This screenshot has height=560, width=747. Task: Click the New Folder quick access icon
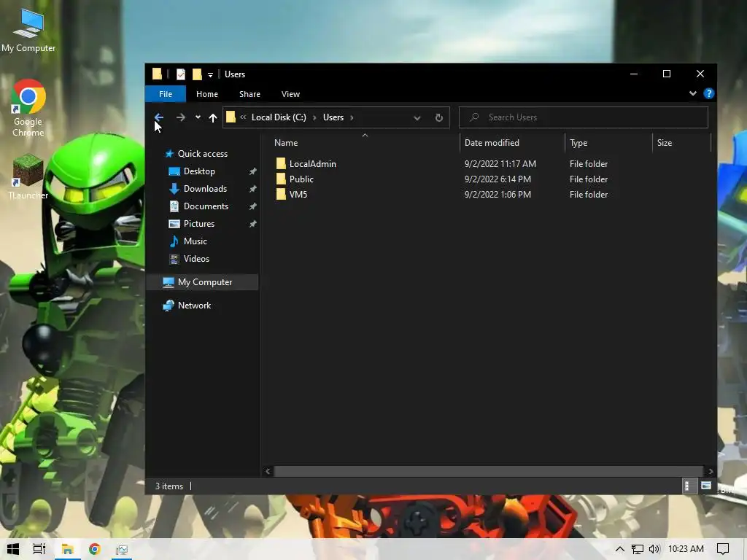pyautogui.click(x=197, y=74)
